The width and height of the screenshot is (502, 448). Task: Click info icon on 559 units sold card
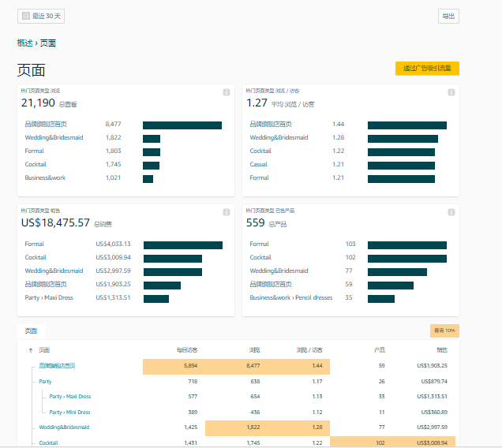coord(451,212)
